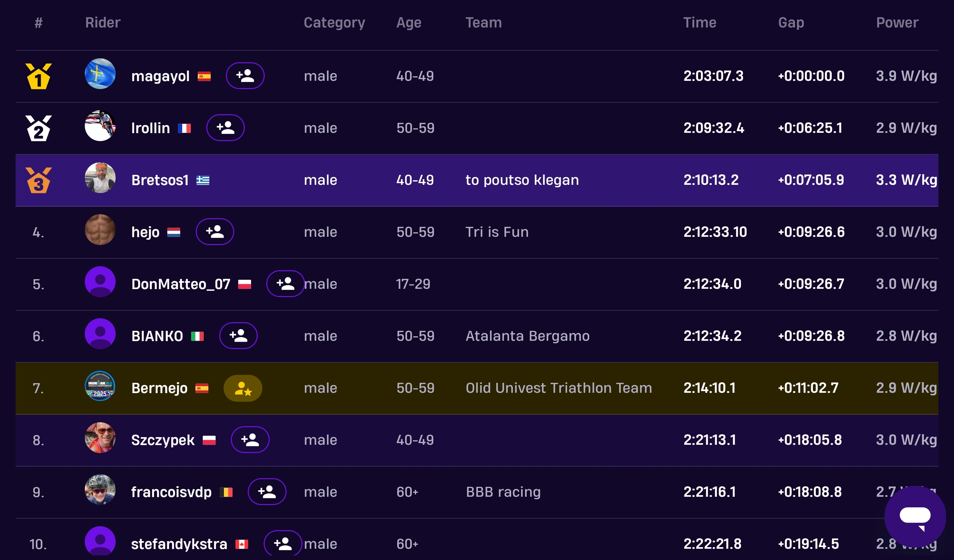Click the Gap column header
This screenshot has height=560, width=954.
tap(791, 23)
